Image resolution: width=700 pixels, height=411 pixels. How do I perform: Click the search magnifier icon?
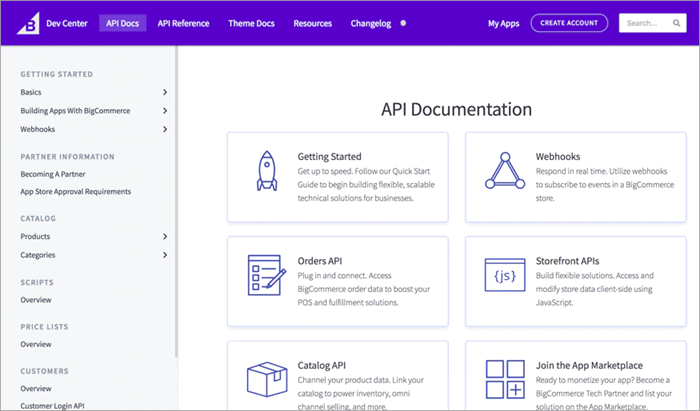(676, 23)
